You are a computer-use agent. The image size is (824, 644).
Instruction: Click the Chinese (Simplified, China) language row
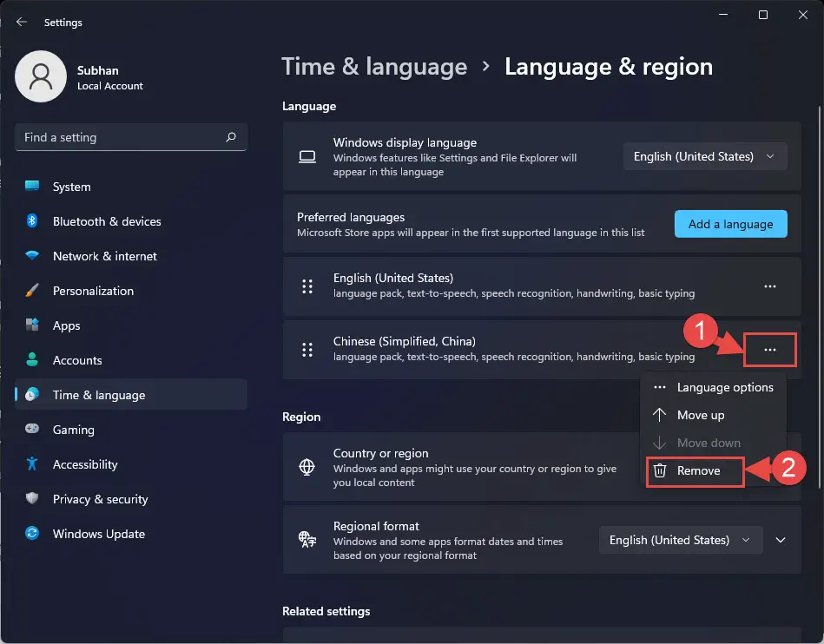pos(542,350)
